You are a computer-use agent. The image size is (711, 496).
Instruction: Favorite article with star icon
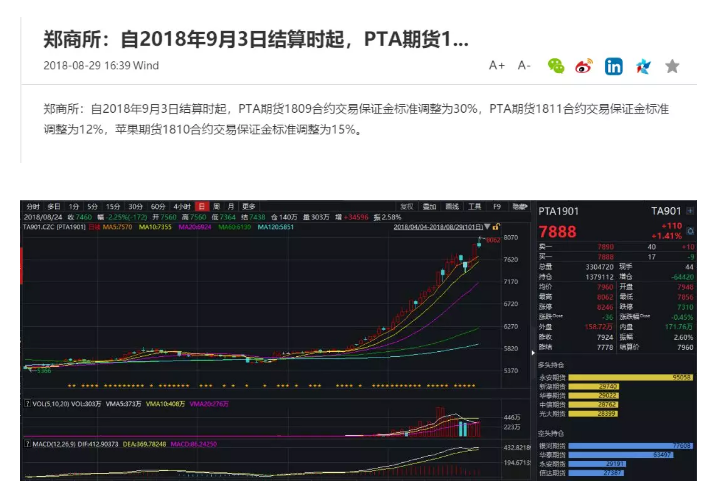(x=672, y=66)
